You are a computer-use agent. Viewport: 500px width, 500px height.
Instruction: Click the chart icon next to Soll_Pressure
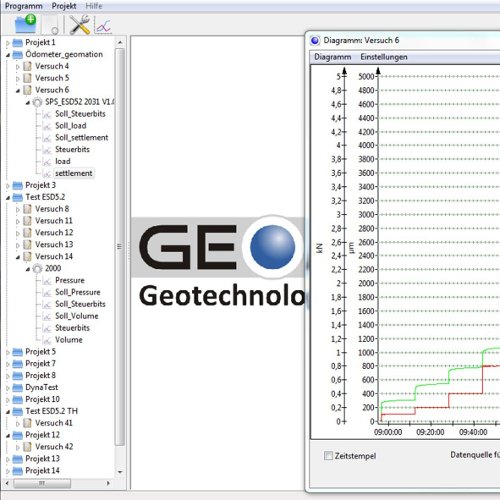(47, 293)
